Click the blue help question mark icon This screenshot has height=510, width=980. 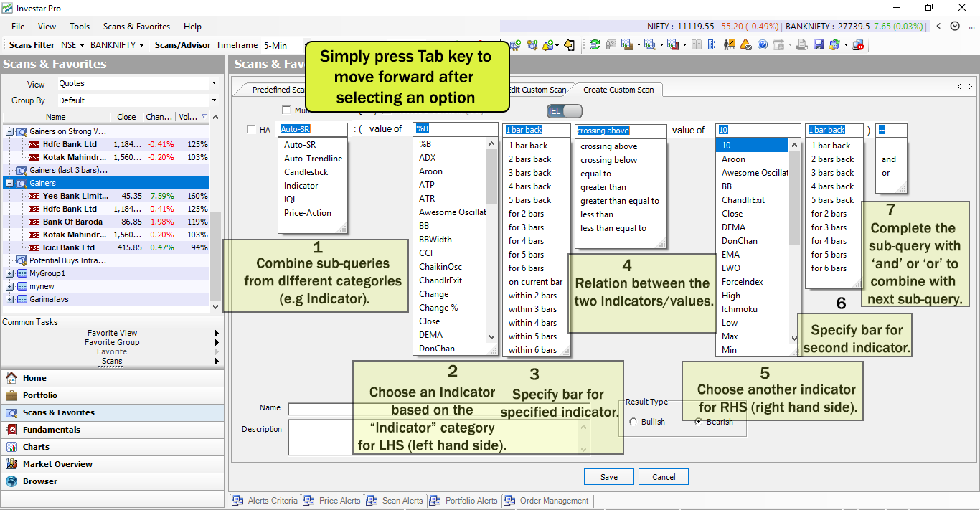[x=762, y=44]
